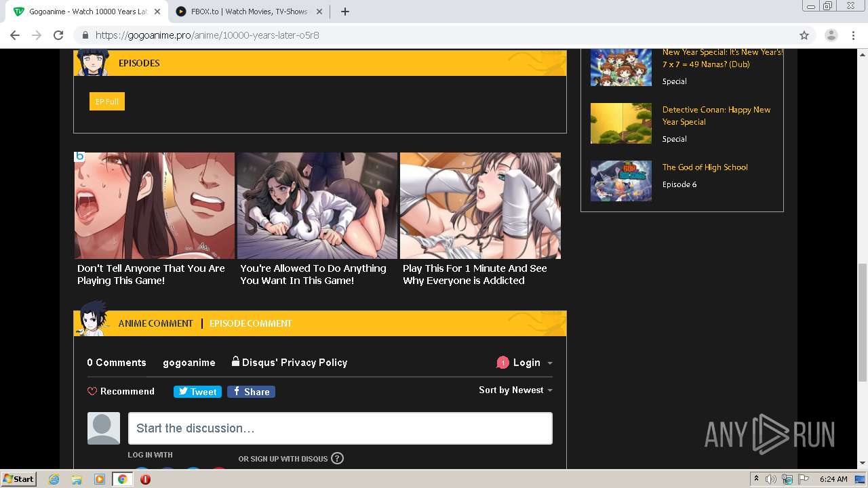Image resolution: width=868 pixels, height=488 pixels.
Task: Open the Chrome profile avatar icon
Action: click(831, 35)
